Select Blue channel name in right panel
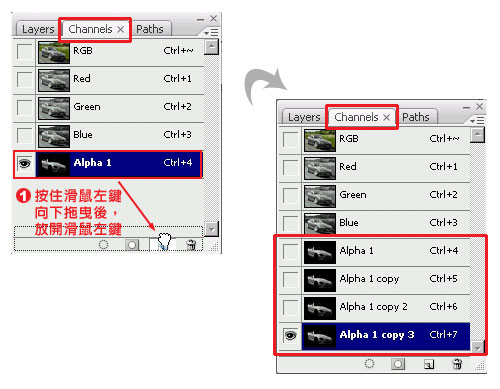 349,223
